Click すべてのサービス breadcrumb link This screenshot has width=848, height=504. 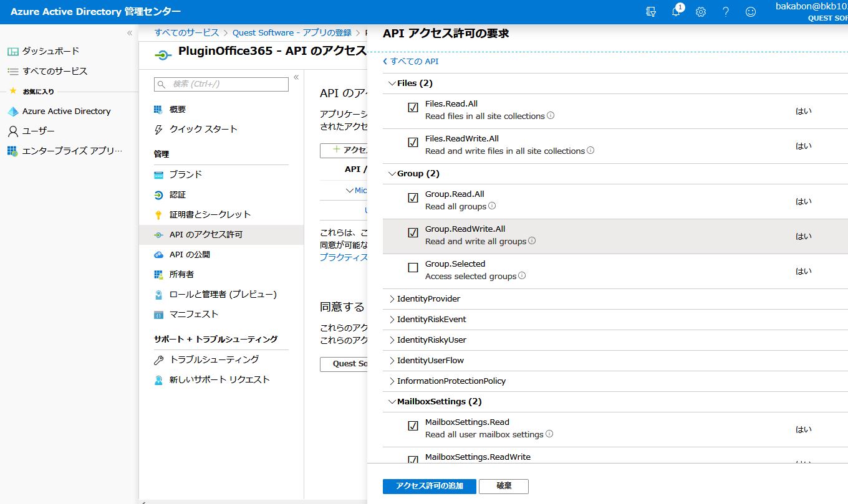tap(187, 32)
